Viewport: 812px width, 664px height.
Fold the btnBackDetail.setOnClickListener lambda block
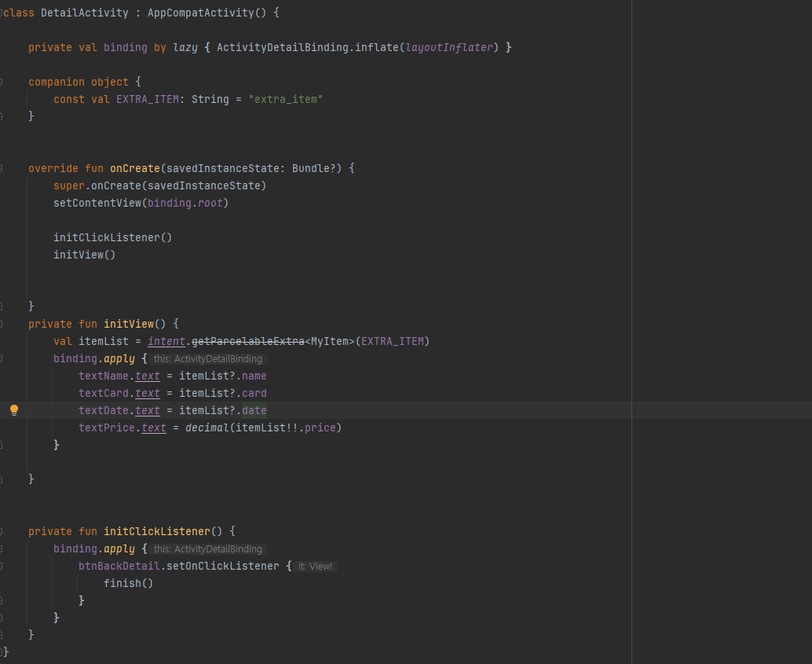point(2,566)
